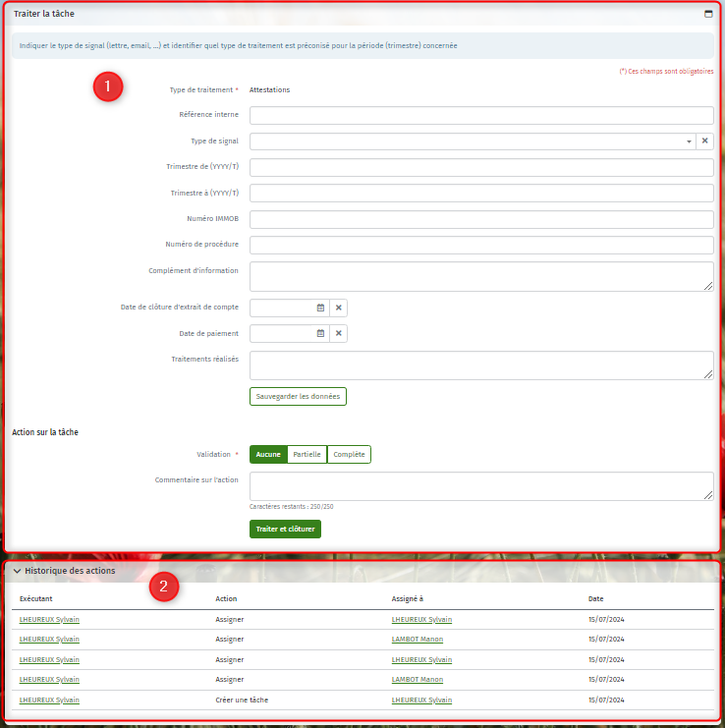This screenshot has height=728, width=725.
Task: Select Partielle validation option
Action: pyautogui.click(x=307, y=455)
